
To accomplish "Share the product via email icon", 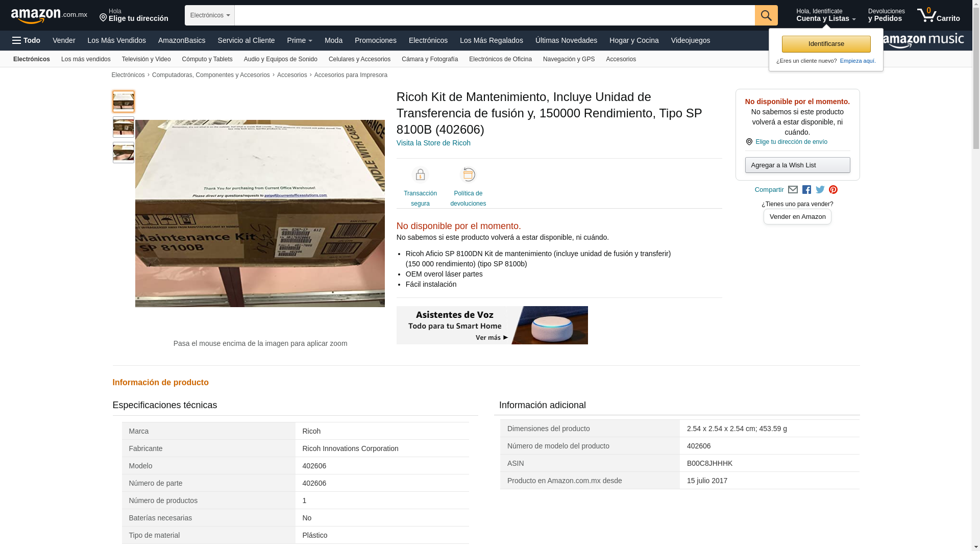I will pos(793,190).
